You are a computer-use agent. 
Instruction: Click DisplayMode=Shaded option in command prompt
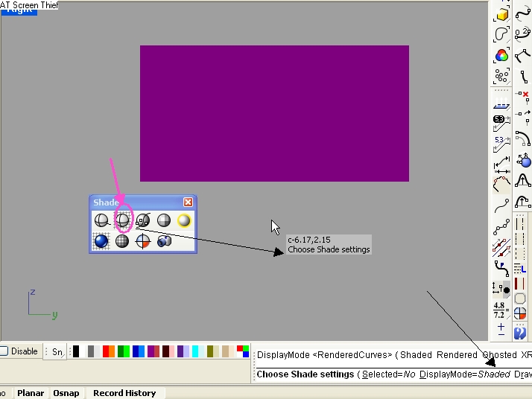(x=464, y=374)
